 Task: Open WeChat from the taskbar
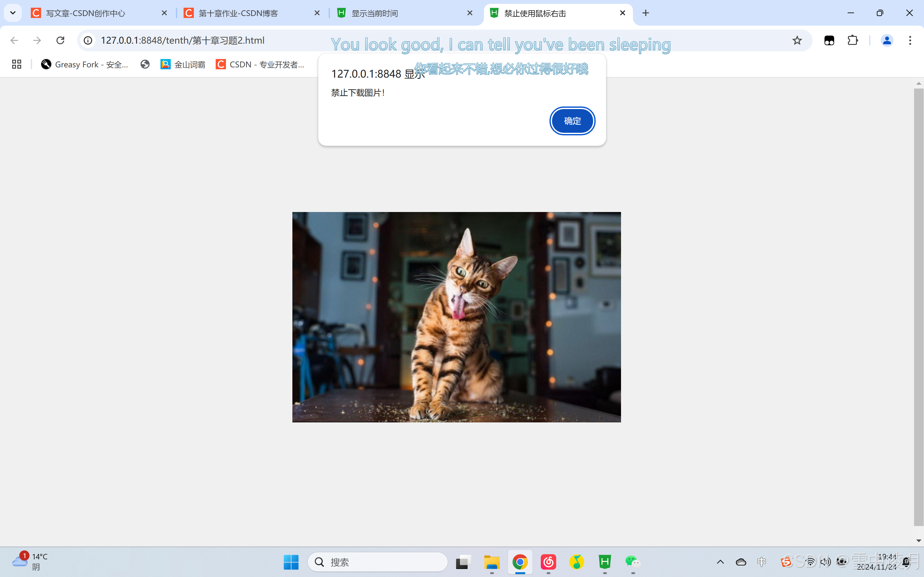[x=632, y=562]
